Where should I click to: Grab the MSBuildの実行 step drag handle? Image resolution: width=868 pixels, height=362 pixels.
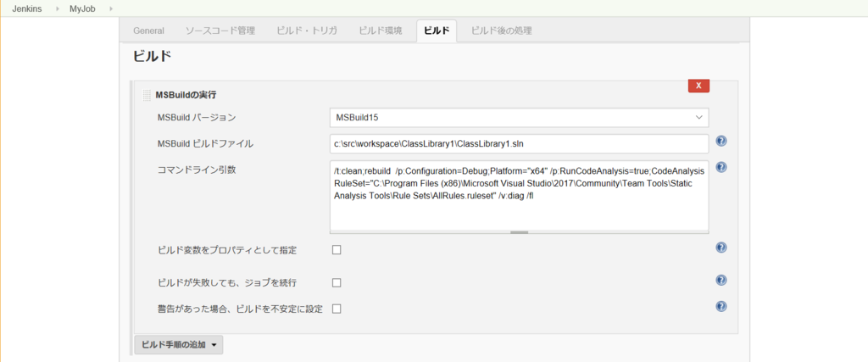[147, 95]
